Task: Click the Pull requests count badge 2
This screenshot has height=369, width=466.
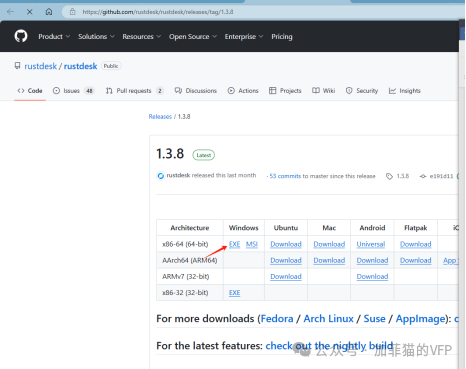Action: [x=160, y=91]
